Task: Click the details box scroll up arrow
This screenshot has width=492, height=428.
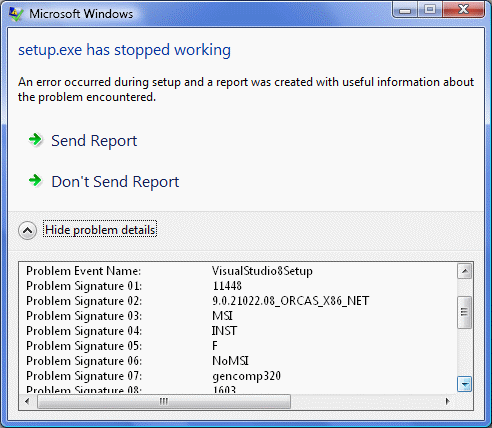Action: (465, 271)
